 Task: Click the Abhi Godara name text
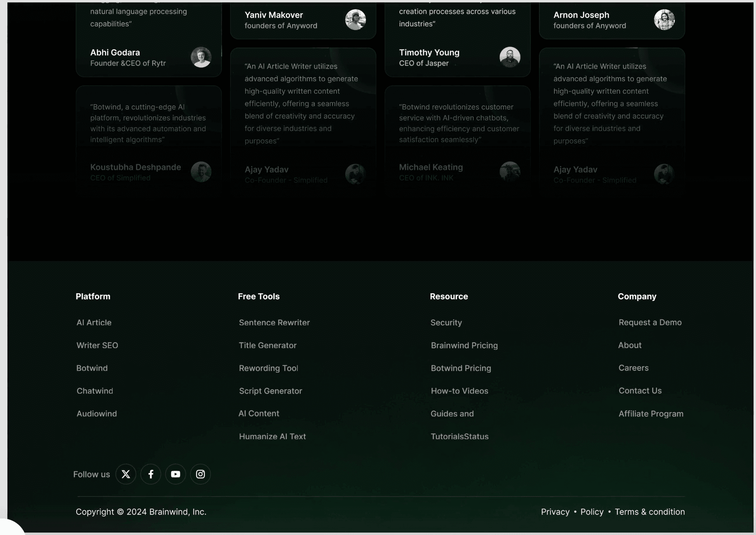click(115, 52)
